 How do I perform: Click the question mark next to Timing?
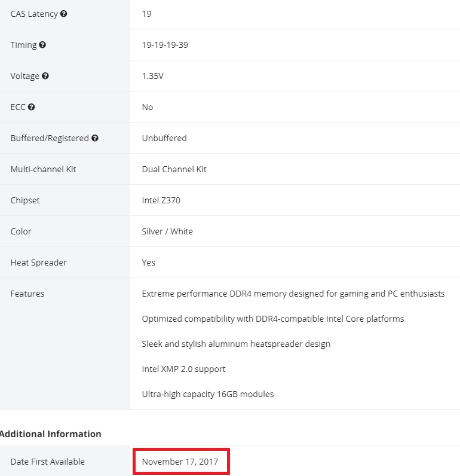click(x=42, y=45)
